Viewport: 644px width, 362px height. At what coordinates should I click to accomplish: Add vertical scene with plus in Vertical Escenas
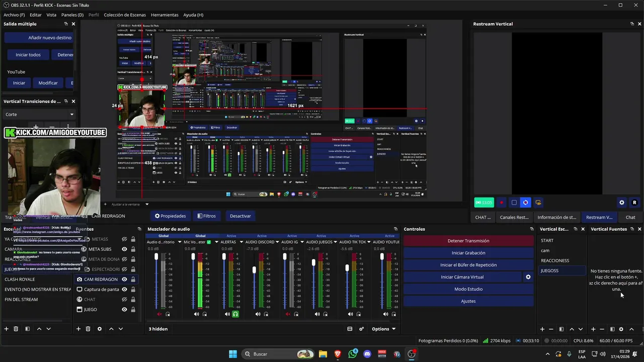click(542, 329)
